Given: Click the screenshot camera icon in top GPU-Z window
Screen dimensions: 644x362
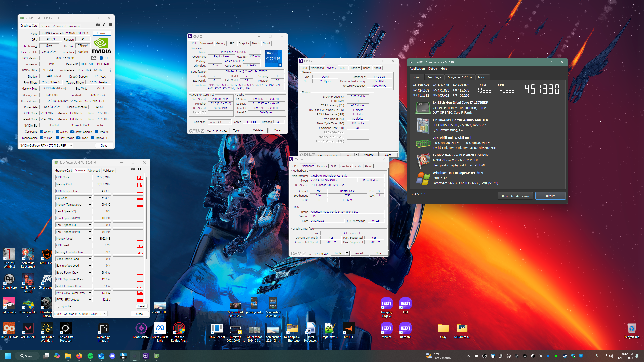Looking at the screenshot, I should coord(98,25).
